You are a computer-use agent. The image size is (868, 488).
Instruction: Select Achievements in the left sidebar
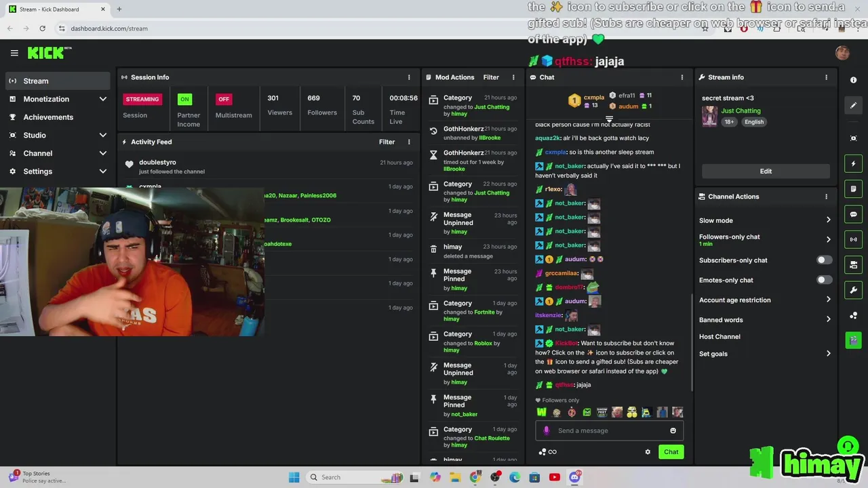(x=58, y=117)
